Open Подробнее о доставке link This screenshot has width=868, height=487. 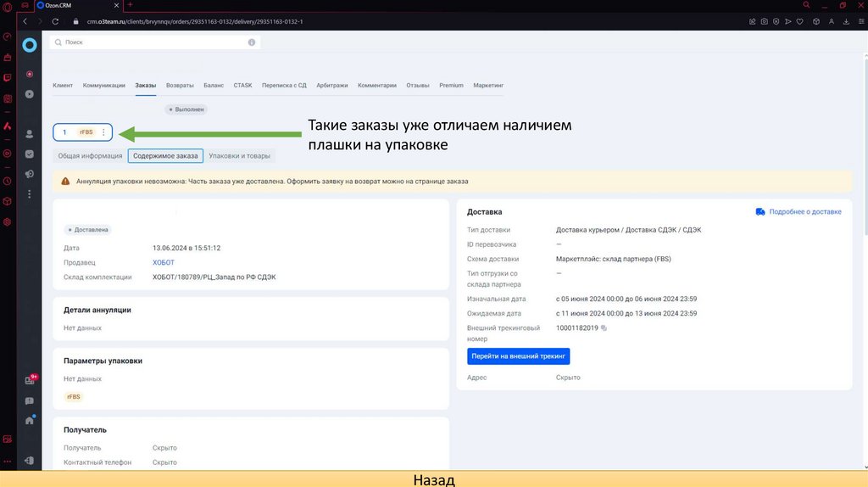(798, 211)
